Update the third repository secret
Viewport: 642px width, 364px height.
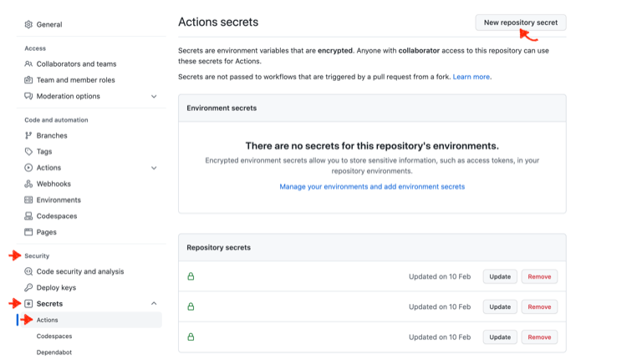pyautogui.click(x=500, y=337)
